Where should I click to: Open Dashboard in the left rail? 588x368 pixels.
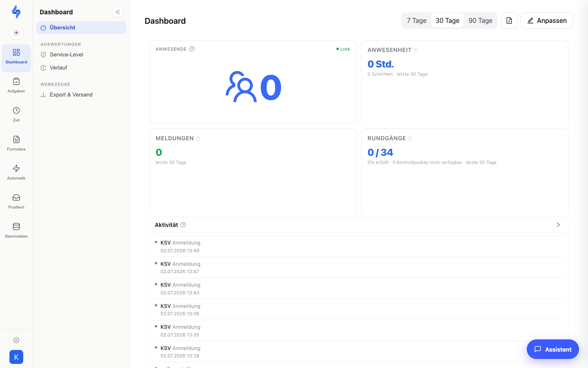coord(16,58)
